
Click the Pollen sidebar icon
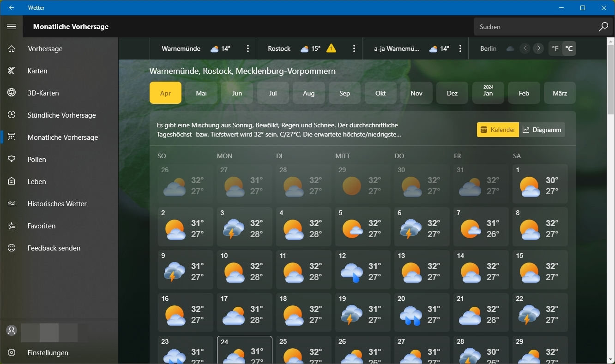pos(12,160)
